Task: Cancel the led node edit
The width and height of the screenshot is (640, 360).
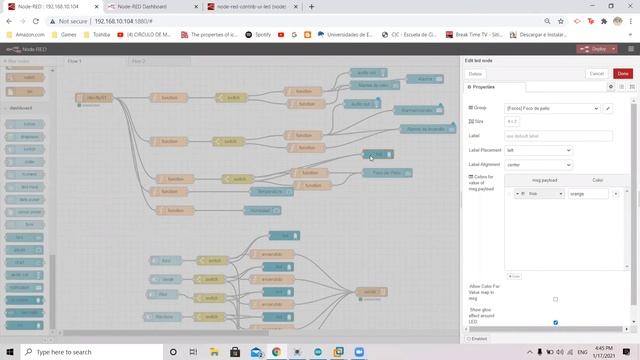Action: [596, 73]
